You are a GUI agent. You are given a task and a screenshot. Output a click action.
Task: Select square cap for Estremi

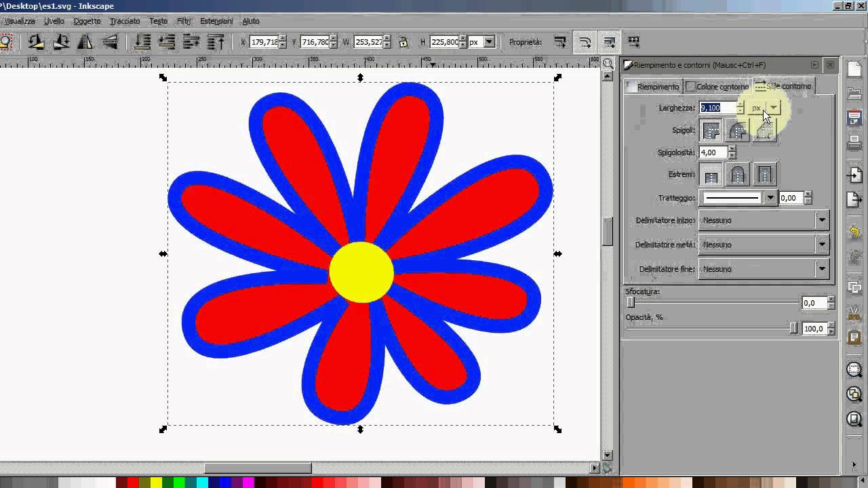click(x=764, y=175)
